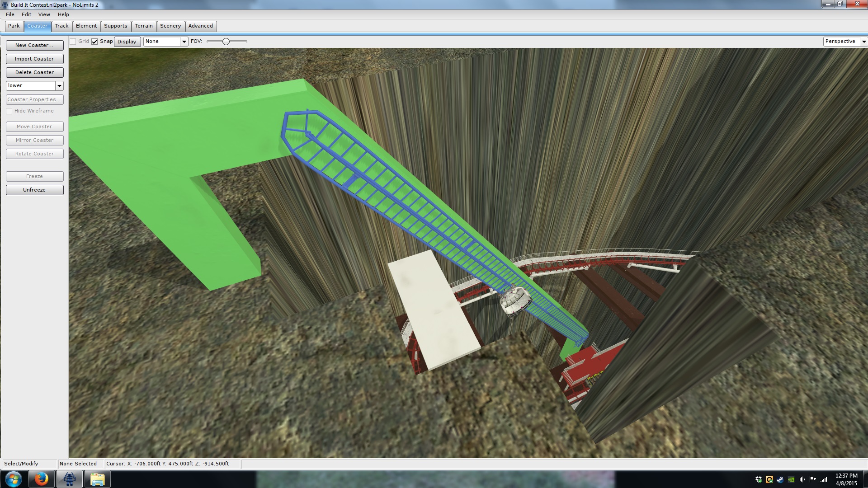
Task: Click the NoLimits 2 taskbar icon
Action: [69, 479]
